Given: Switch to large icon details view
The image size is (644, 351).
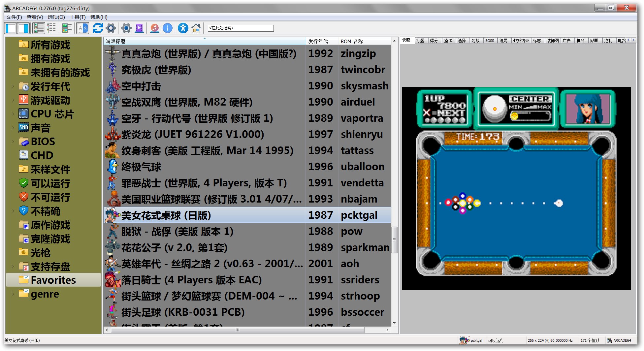Looking at the screenshot, I should coord(39,28).
